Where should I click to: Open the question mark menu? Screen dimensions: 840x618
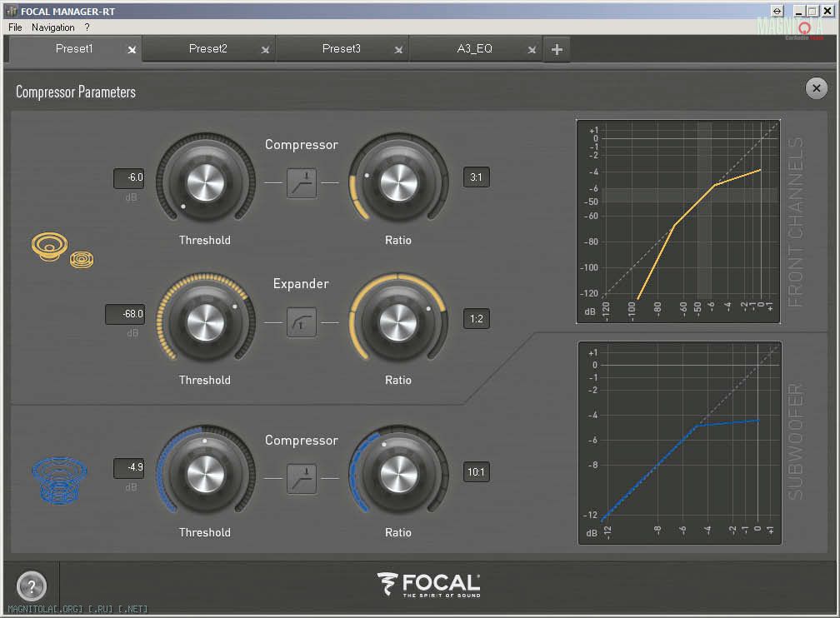[87, 27]
